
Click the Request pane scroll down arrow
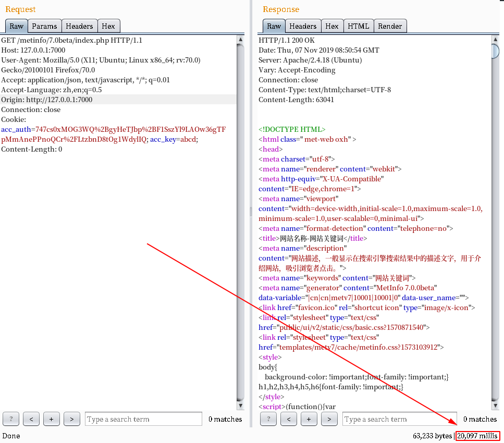tap(240, 405)
